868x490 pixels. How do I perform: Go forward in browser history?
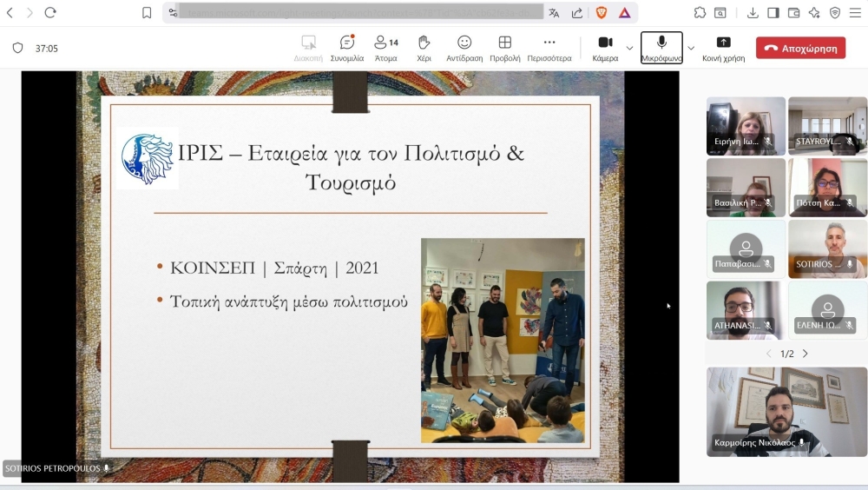(30, 12)
